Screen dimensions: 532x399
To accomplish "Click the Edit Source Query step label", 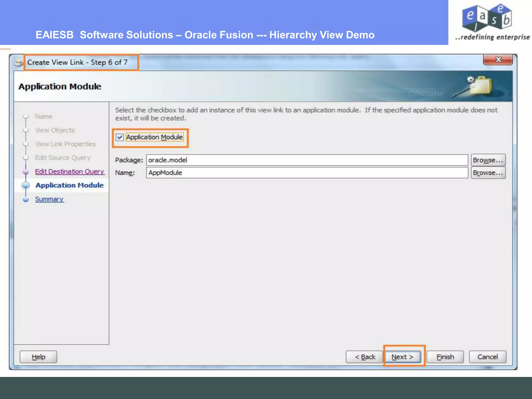I will pyautogui.click(x=63, y=158).
